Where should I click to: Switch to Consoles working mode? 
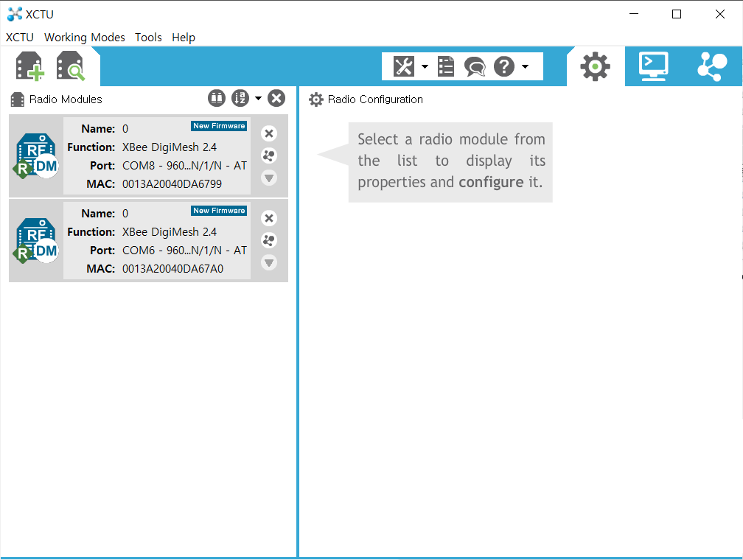point(653,66)
